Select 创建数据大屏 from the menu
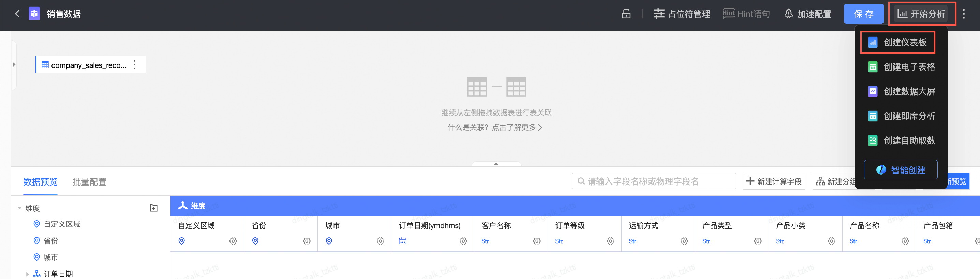This screenshot has width=980, height=279. (901, 91)
